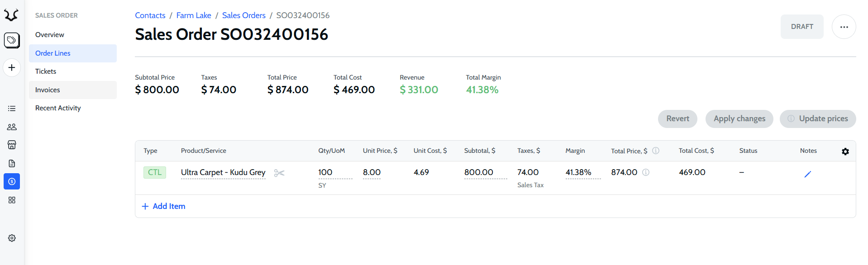The image size is (868, 265).
Task: Open the documents sidebar icon
Action: [12, 163]
